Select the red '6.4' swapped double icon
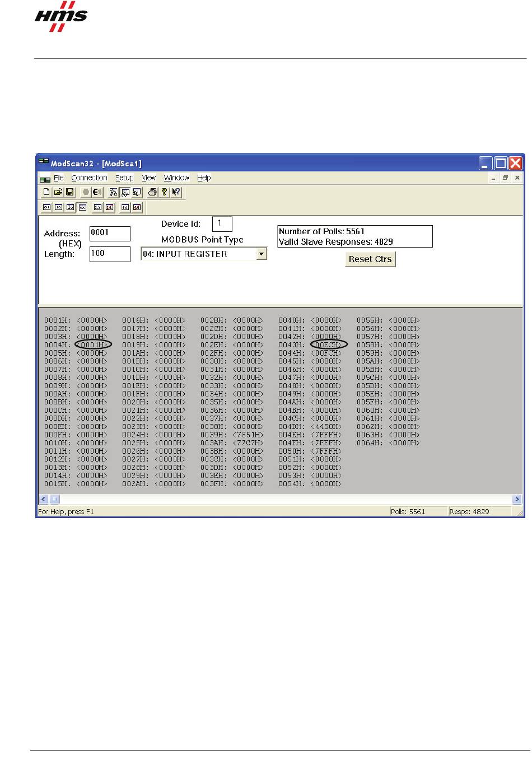The image size is (532, 783). [137, 207]
